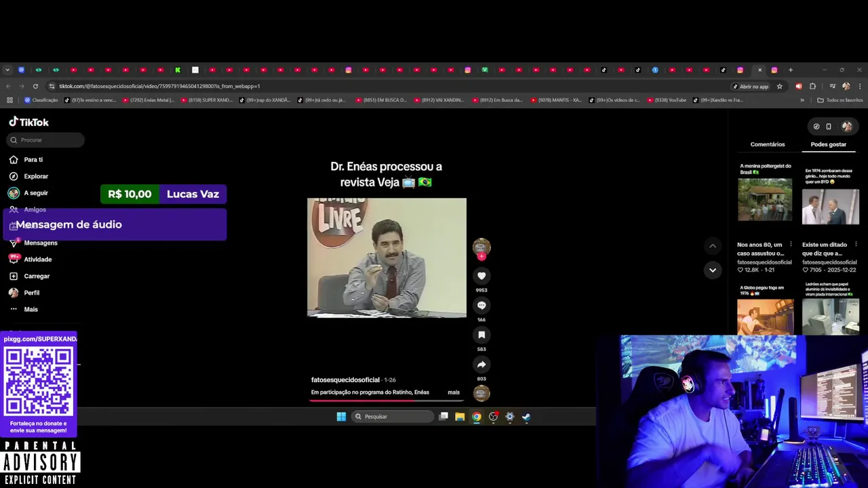This screenshot has height=488, width=868.
Task: Click the creator avatar beside the video
Action: click(x=481, y=246)
